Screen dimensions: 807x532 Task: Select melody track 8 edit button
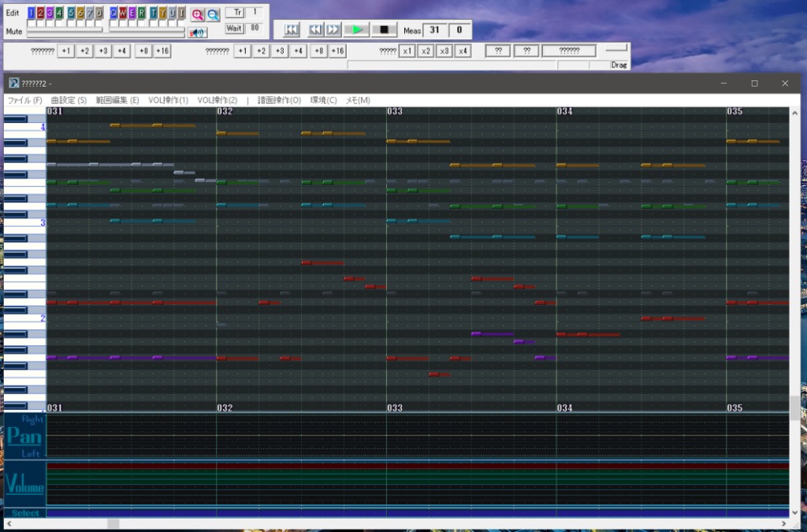click(99, 13)
